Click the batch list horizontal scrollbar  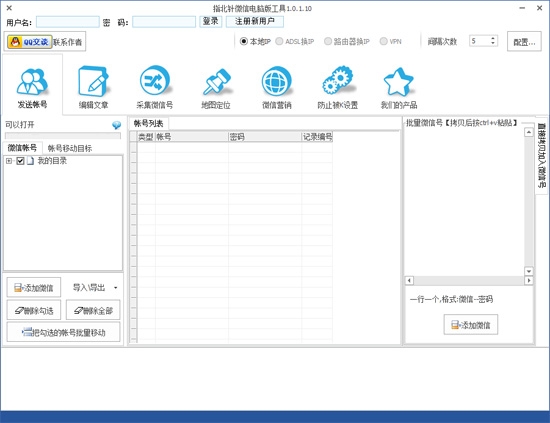click(469, 281)
